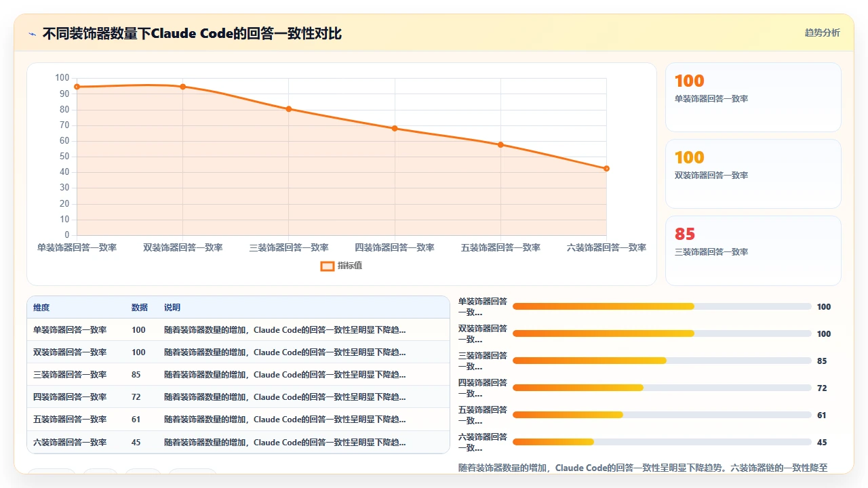868x488 pixels.
Task: Select the chart data point above 单装饰器回答一致率
Action: (x=77, y=87)
